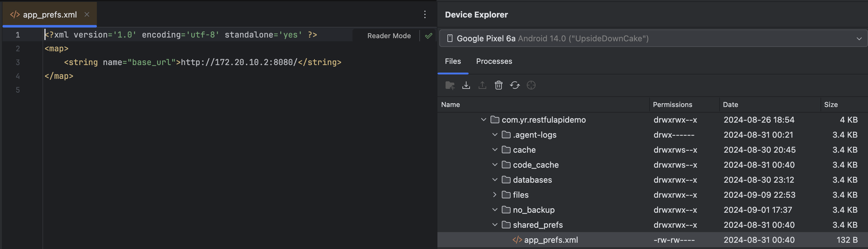Screen dimensions: 868x249
Task: Click the green checkmark inspection indicator
Action: (429, 36)
